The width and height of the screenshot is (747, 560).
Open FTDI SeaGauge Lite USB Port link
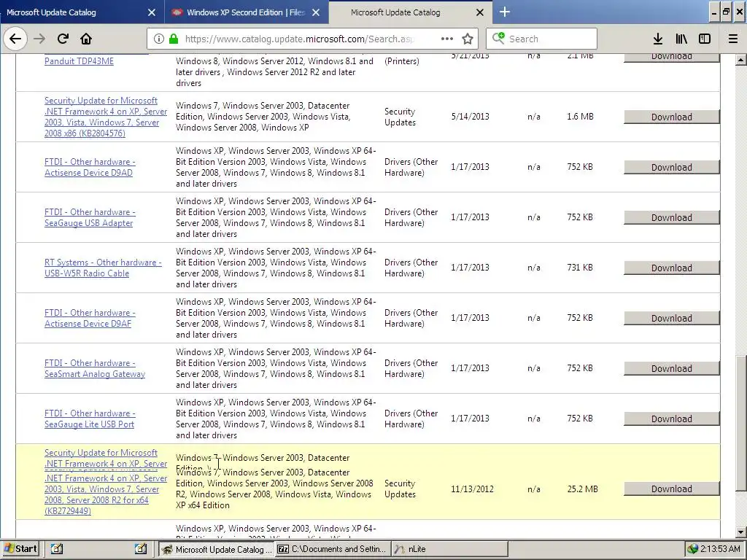[x=90, y=419]
